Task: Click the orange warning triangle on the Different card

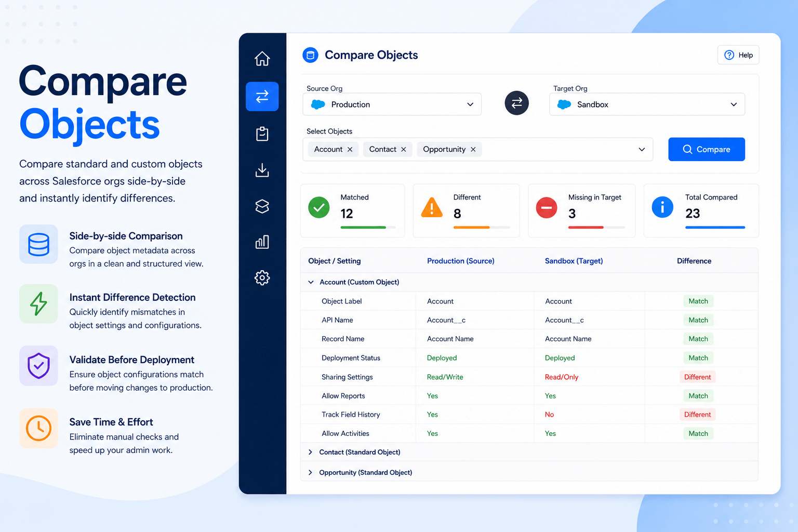Action: click(432, 207)
